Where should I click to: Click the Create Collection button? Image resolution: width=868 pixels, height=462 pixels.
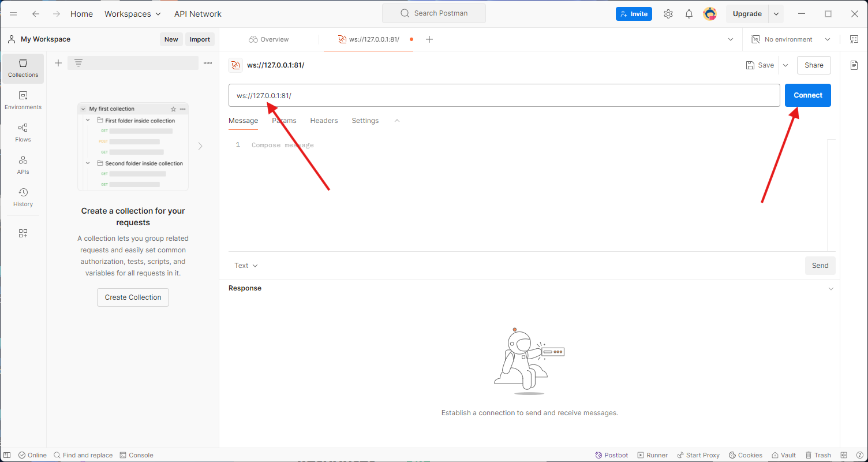click(x=133, y=297)
